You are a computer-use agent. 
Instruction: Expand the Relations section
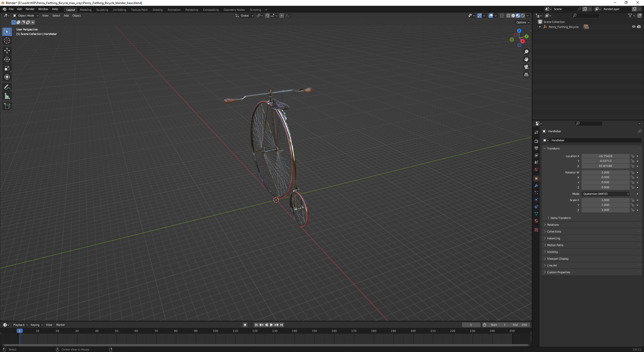(553, 225)
